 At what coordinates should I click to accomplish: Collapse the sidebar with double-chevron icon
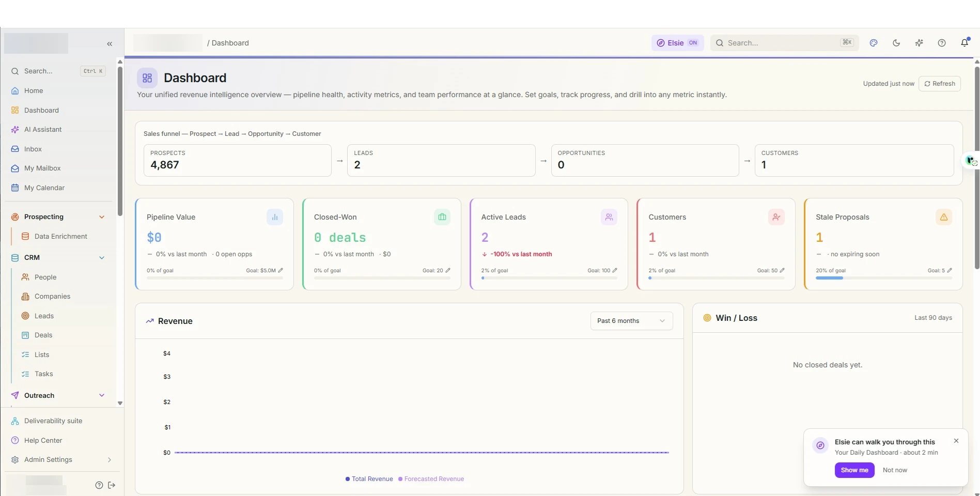coord(110,44)
